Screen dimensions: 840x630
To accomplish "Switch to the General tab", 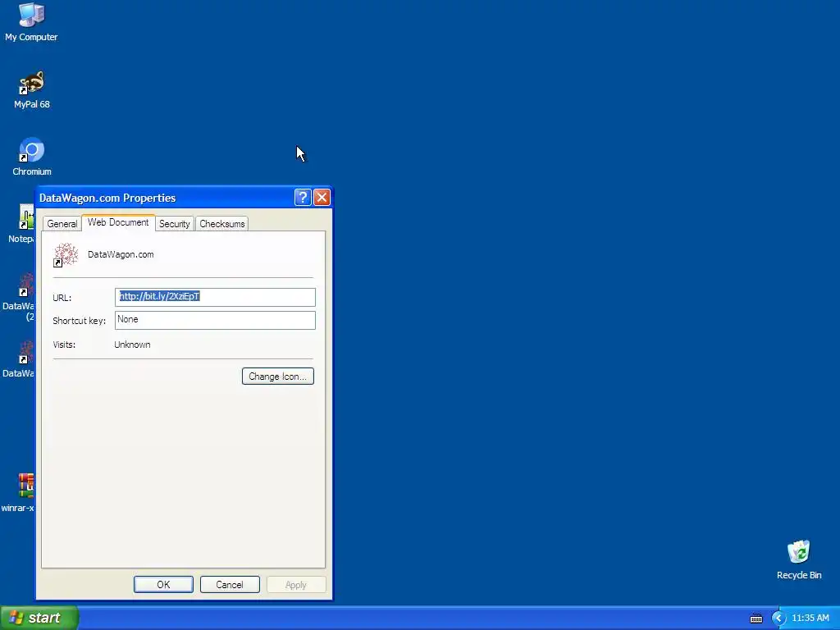I will pyautogui.click(x=62, y=224).
